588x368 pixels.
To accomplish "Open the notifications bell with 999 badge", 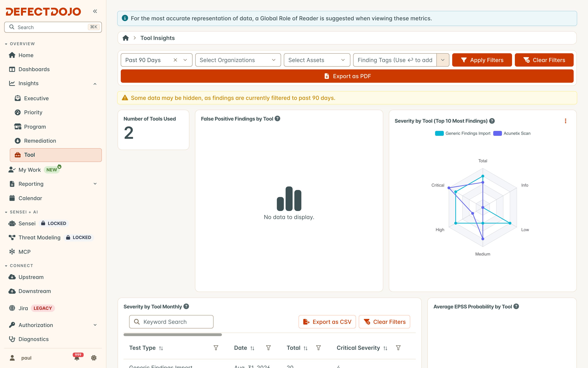I will pyautogui.click(x=77, y=357).
